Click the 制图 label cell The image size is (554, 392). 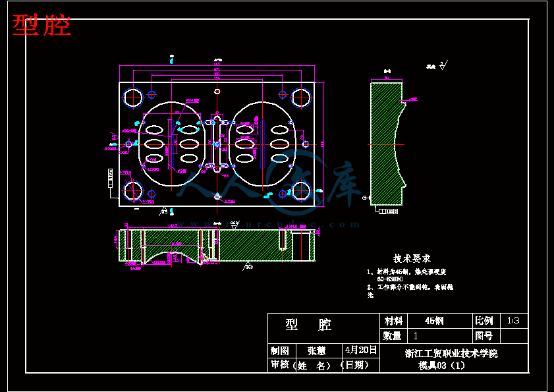point(279,350)
